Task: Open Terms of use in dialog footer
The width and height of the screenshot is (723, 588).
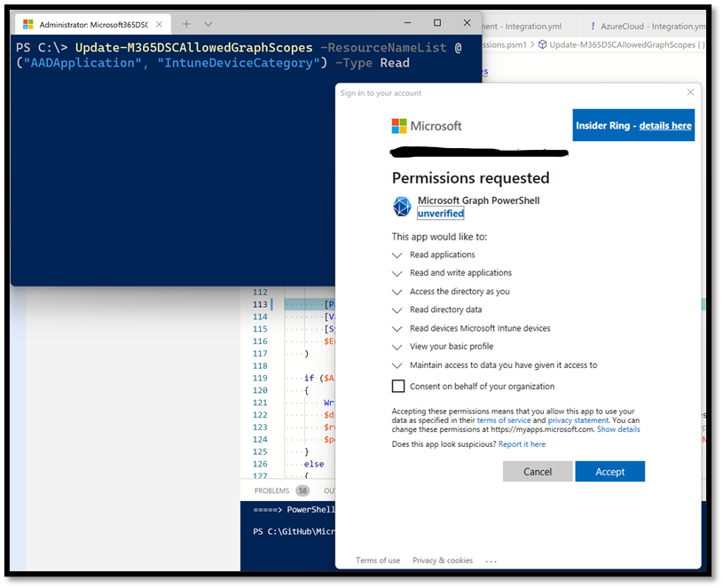Action: click(378, 561)
